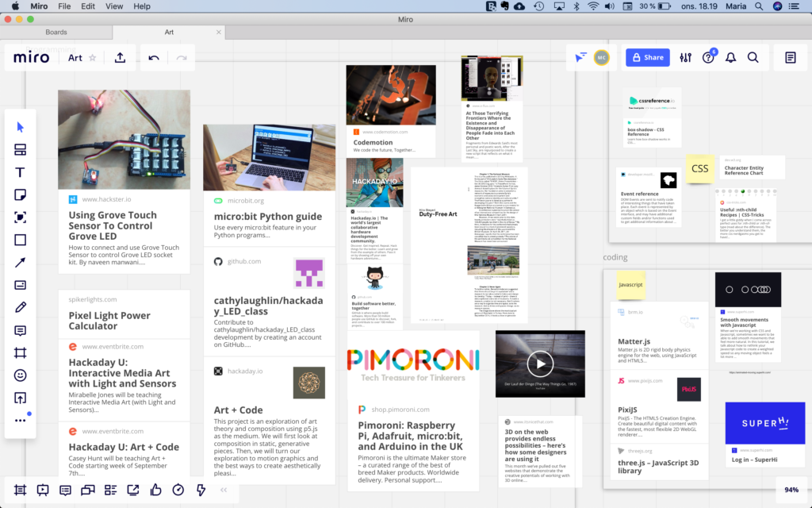Image resolution: width=812 pixels, height=508 pixels.
Task: Select the yellow Javascript sticky note
Action: (630, 285)
